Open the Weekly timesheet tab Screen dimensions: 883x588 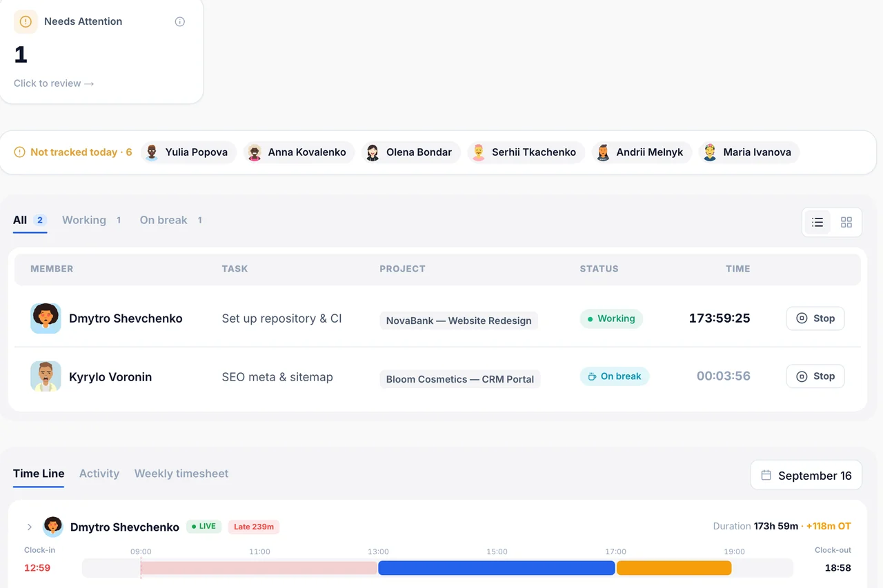tap(181, 474)
